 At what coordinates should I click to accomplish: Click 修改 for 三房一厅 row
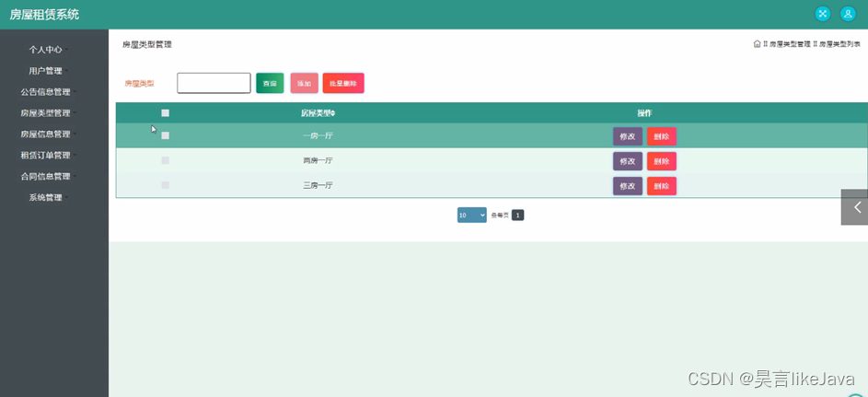(x=627, y=186)
